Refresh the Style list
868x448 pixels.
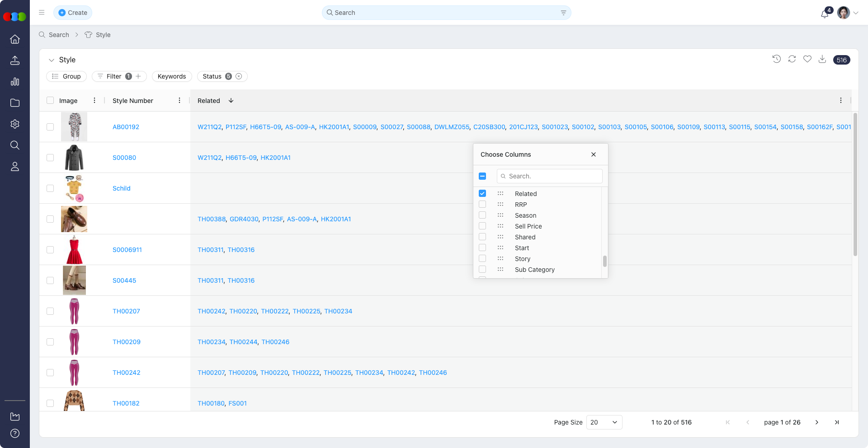(792, 59)
